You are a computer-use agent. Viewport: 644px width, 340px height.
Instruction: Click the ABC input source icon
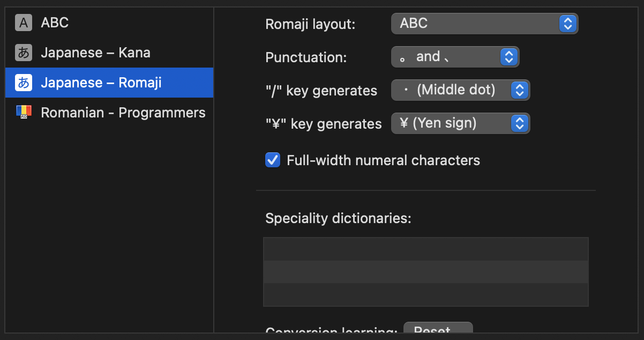click(x=23, y=23)
